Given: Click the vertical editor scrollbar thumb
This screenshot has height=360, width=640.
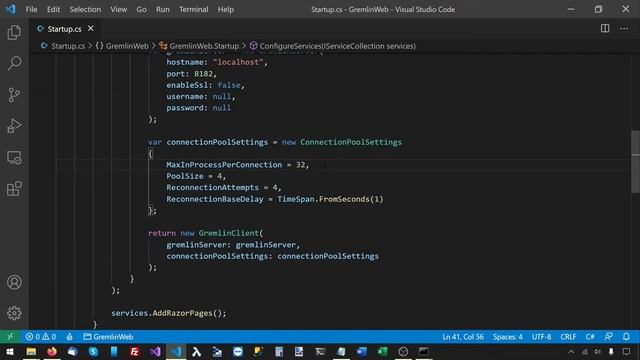Looking at the screenshot, I should pyautogui.click(x=635, y=161).
